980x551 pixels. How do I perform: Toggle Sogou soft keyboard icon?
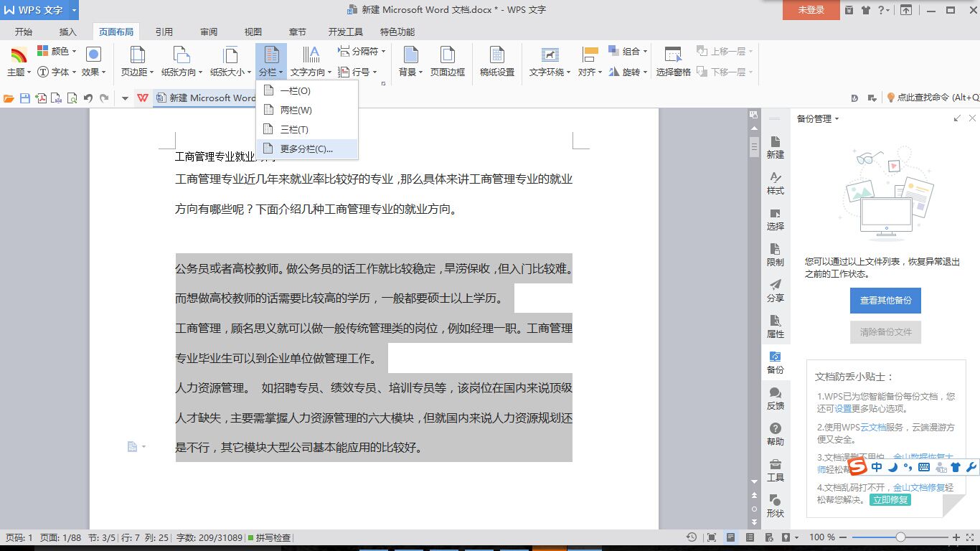(924, 467)
